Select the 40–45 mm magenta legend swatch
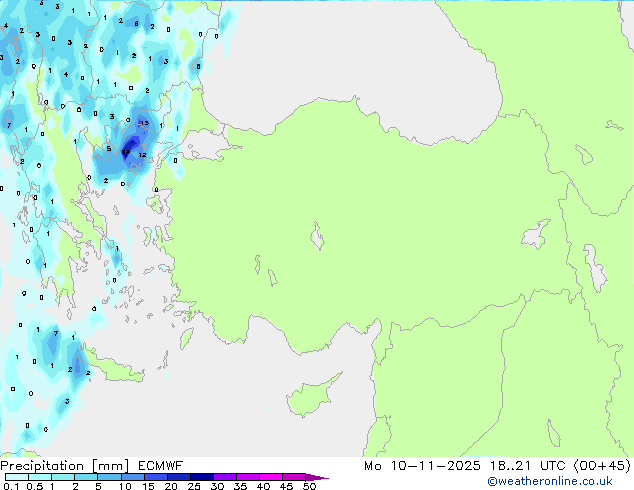The image size is (634, 490). (x=271, y=477)
